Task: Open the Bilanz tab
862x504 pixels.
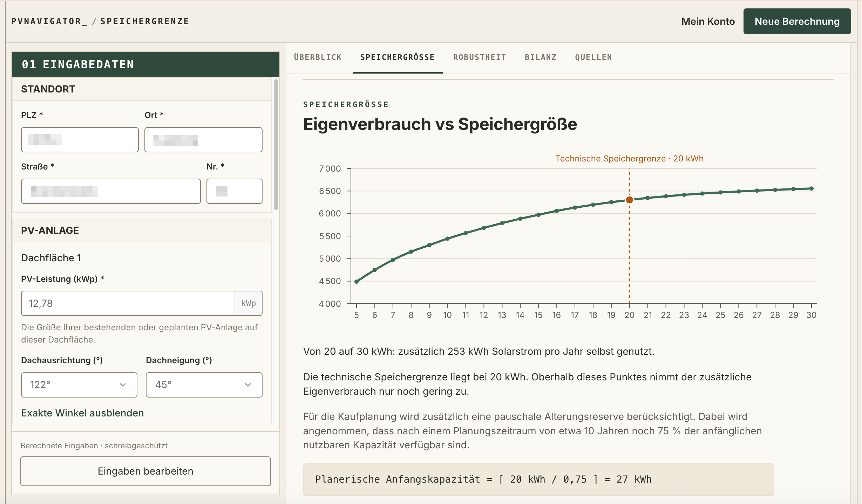Action: coord(541,57)
